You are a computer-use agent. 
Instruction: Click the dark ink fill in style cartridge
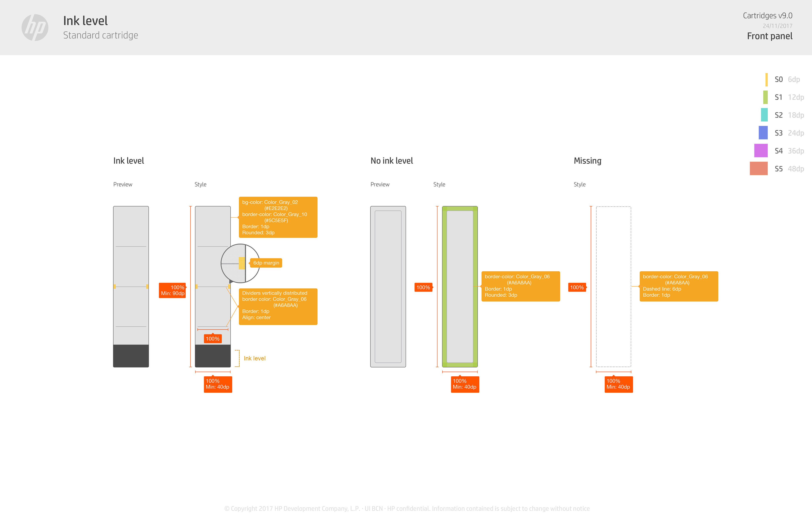(213, 356)
